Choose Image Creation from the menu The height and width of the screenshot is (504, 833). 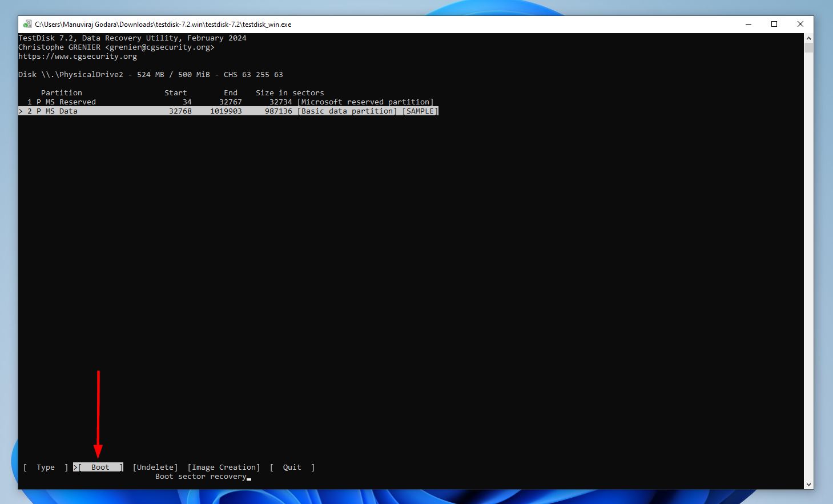(223, 467)
